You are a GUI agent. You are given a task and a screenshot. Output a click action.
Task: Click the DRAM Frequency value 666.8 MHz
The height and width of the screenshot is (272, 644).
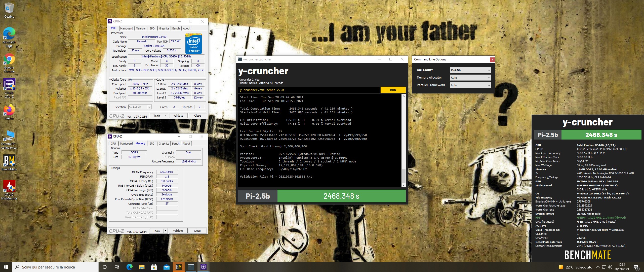point(167,172)
